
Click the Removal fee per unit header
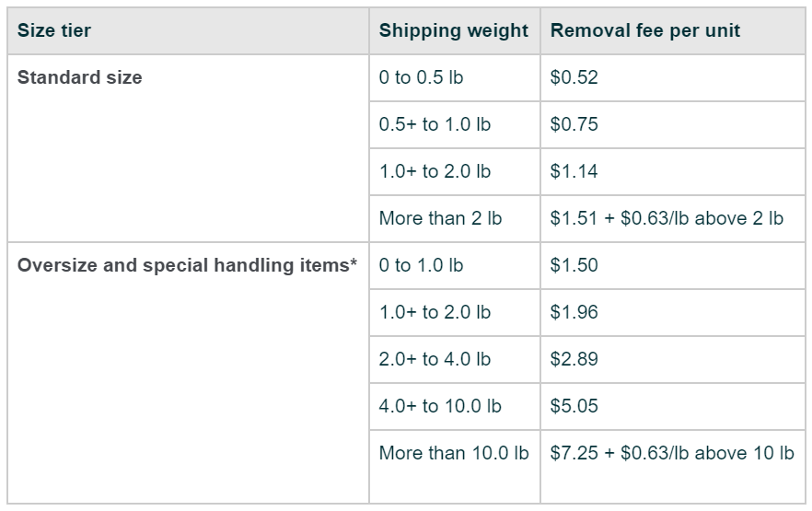coord(645,30)
